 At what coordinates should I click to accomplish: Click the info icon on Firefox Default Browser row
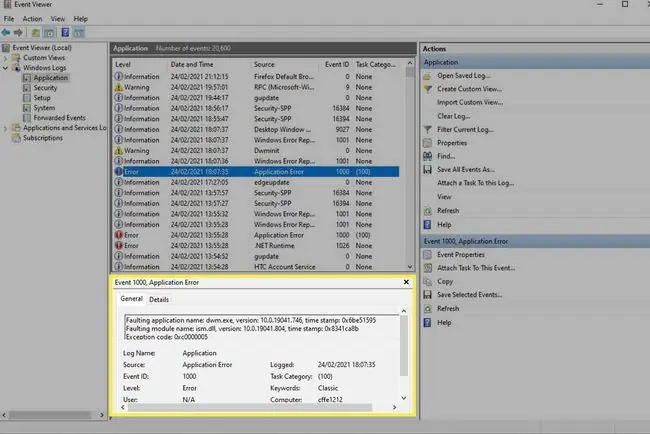coord(119,77)
